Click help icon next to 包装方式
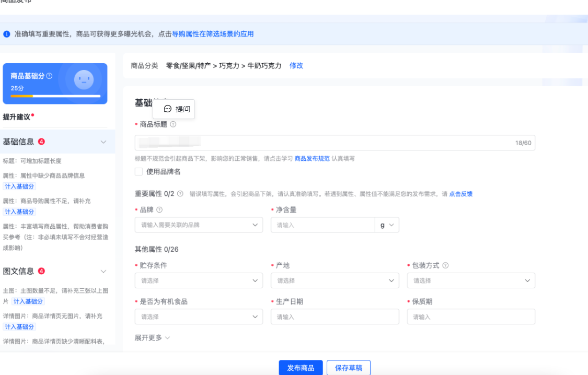588x375 pixels. pyautogui.click(x=445, y=265)
